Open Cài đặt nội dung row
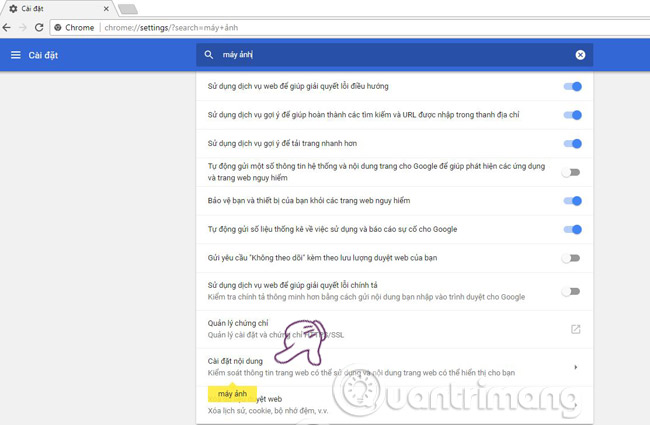 coord(394,367)
